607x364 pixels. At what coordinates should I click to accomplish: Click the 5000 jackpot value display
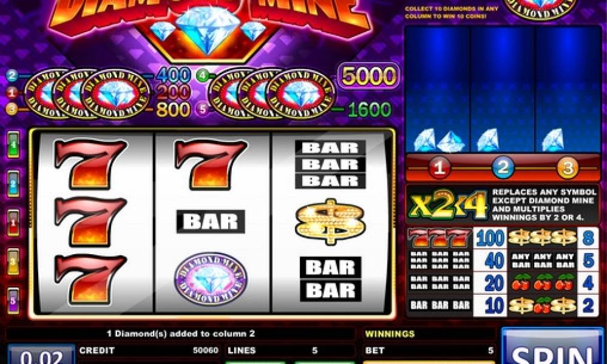coord(369,76)
